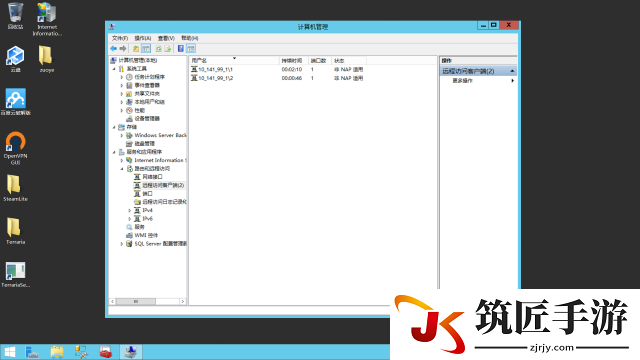This screenshot has width=640, height=360.
Task: Open File Explorer from taskbar
Action: pyautogui.click(x=57, y=352)
